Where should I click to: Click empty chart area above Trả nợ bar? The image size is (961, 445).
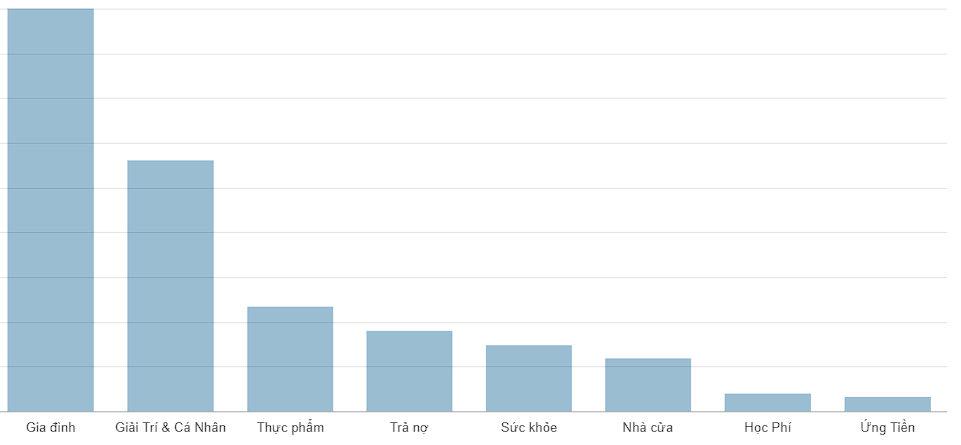[409, 172]
